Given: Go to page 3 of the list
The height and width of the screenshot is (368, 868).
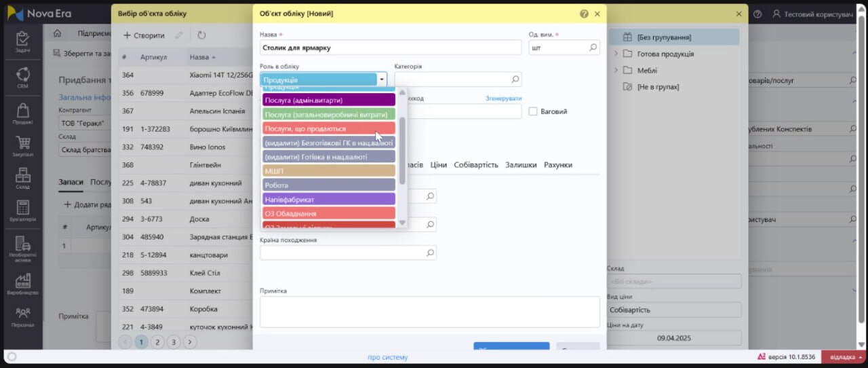Looking at the screenshot, I should [174, 342].
